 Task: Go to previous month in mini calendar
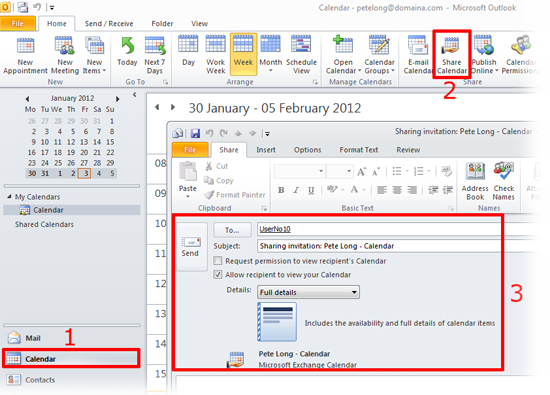click(27, 99)
